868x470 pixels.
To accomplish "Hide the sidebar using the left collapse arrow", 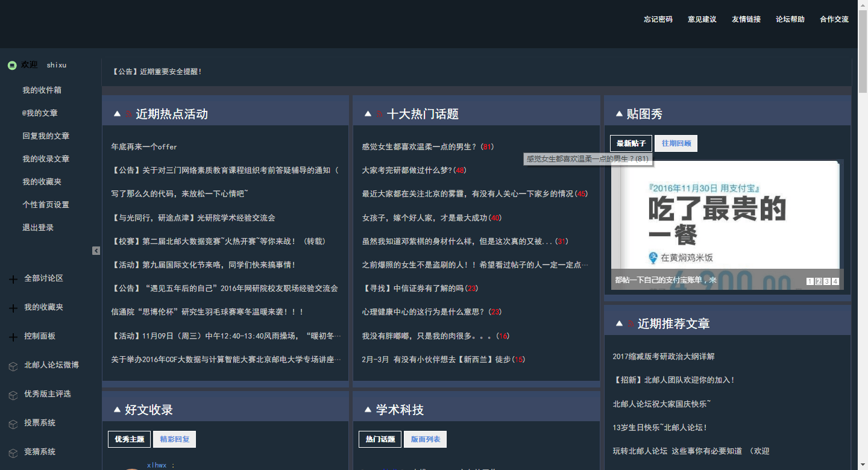I will coord(96,251).
